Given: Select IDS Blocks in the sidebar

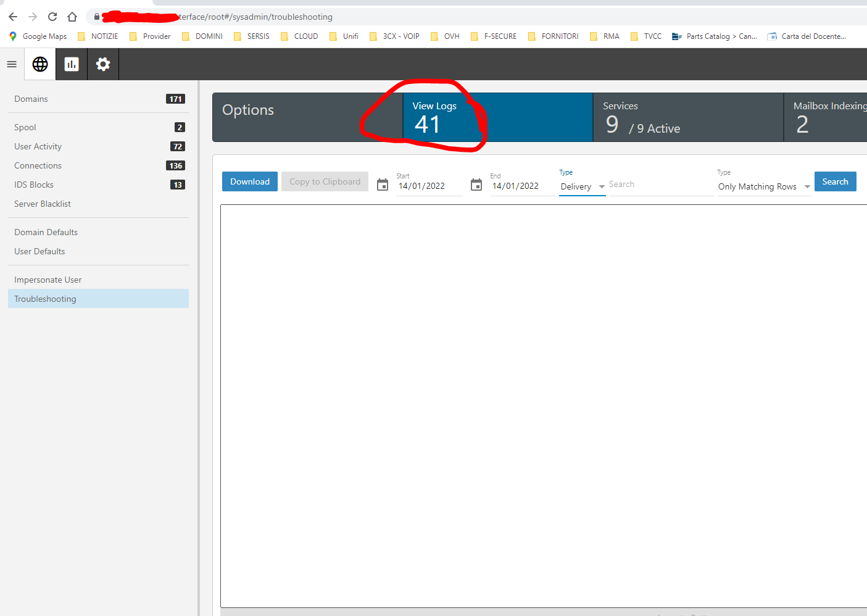Looking at the screenshot, I should (34, 185).
